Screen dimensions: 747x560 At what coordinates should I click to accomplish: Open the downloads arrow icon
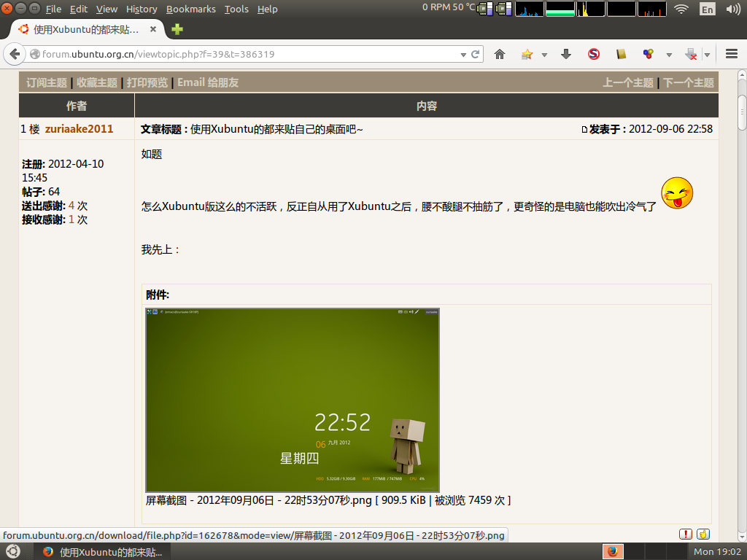click(566, 54)
